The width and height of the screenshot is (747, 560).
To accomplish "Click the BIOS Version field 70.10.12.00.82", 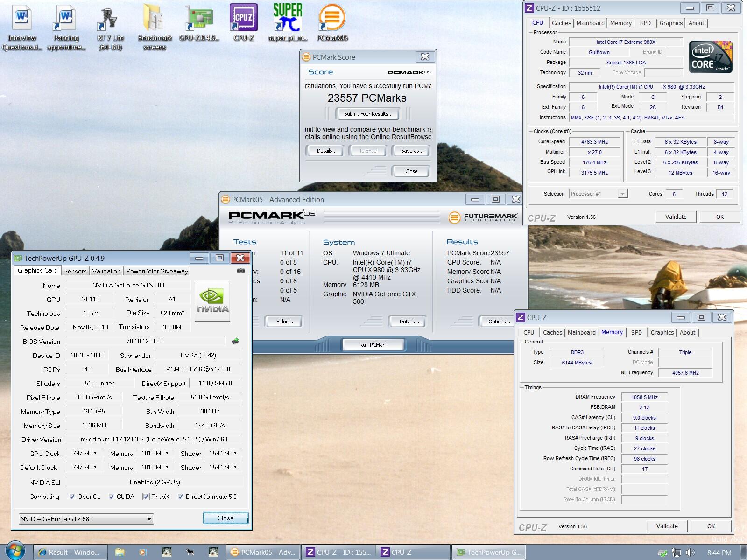I will tap(146, 341).
